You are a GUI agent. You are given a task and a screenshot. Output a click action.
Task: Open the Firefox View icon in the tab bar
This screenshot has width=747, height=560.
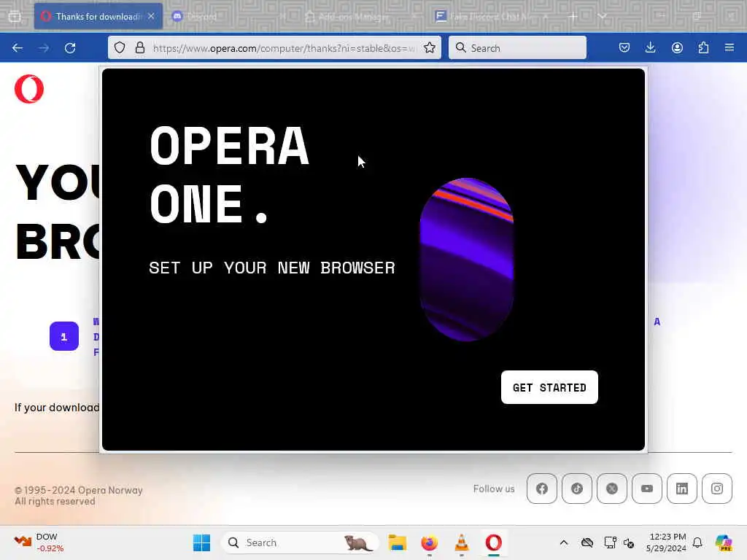15,16
